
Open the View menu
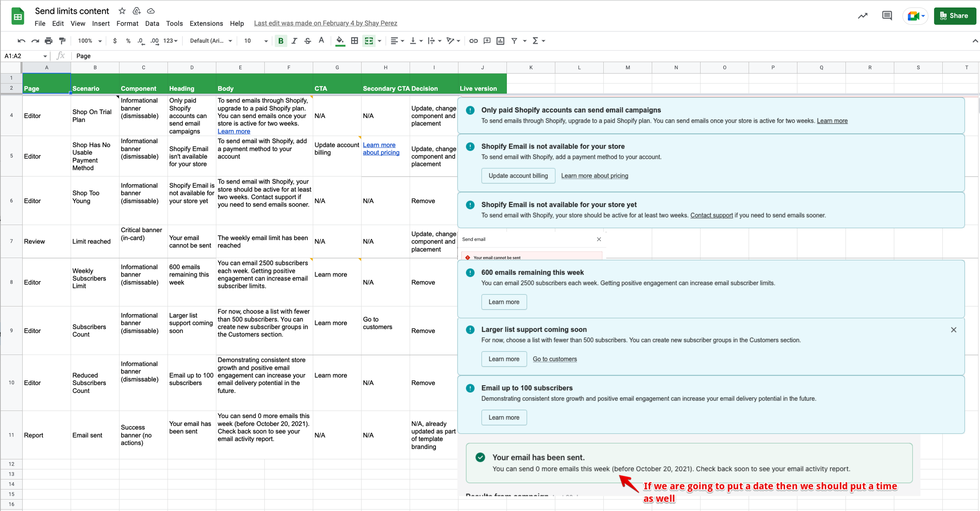coord(78,24)
